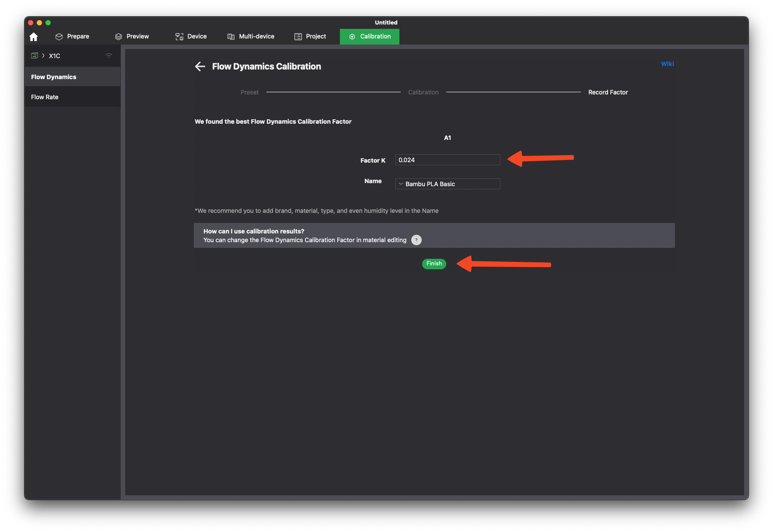Open the Wiki link
773x532 pixels.
point(667,64)
